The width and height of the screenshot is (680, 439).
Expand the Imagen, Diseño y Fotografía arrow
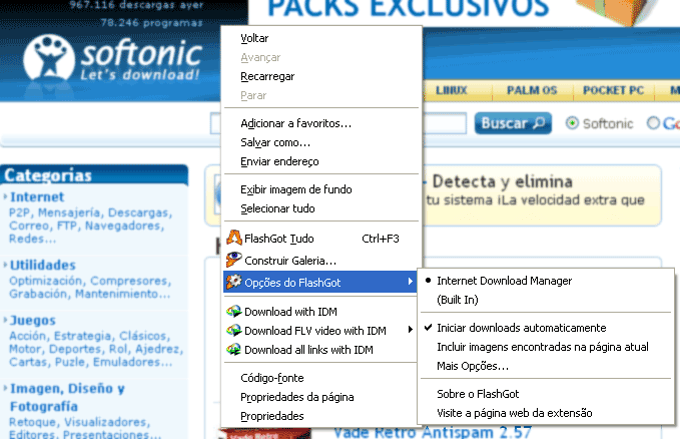(x=5, y=388)
